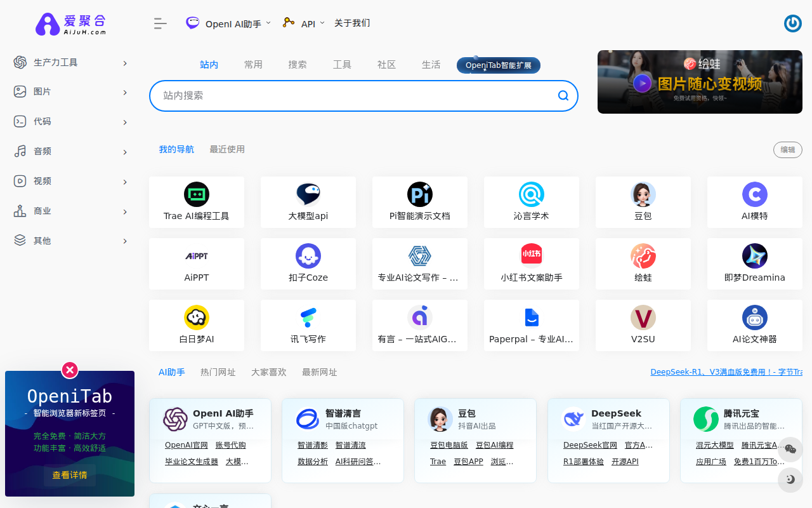Click the AiJuH logo in the sidebar
The image size is (812, 508).
pos(70,23)
